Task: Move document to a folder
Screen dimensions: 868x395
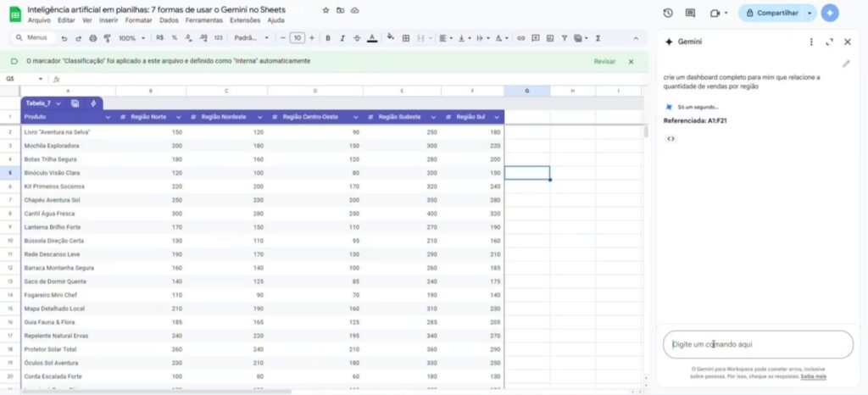Action: 341,10
